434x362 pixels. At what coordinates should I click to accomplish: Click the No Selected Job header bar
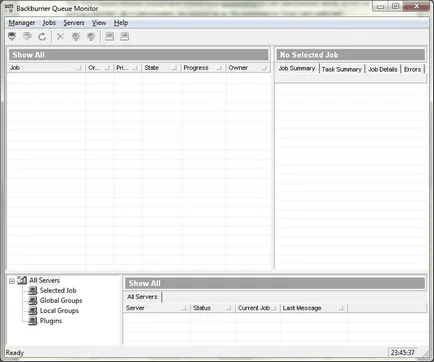(351, 55)
